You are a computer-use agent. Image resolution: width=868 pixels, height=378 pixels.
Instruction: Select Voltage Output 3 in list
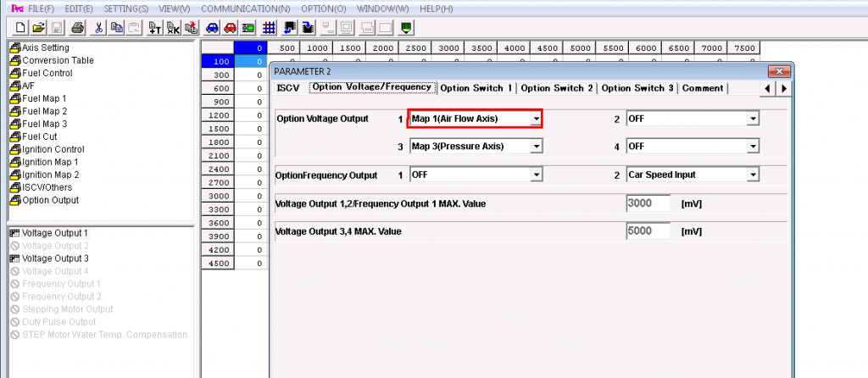55,258
